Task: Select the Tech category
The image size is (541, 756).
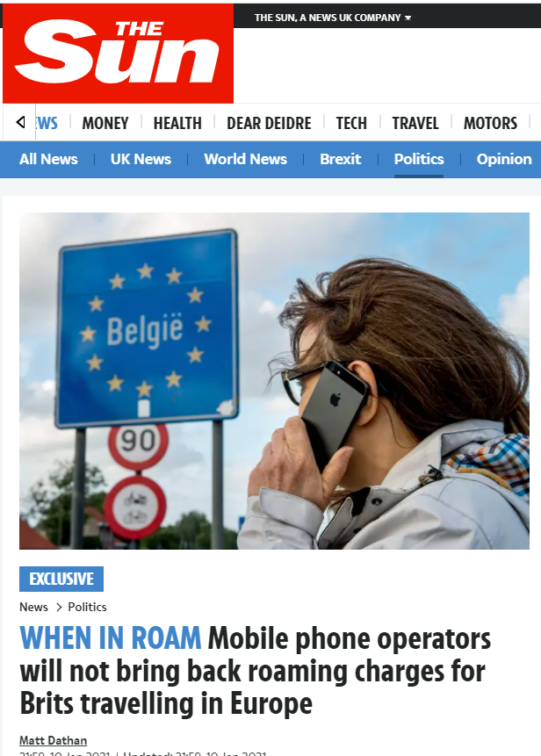Action: coord(351,123)
